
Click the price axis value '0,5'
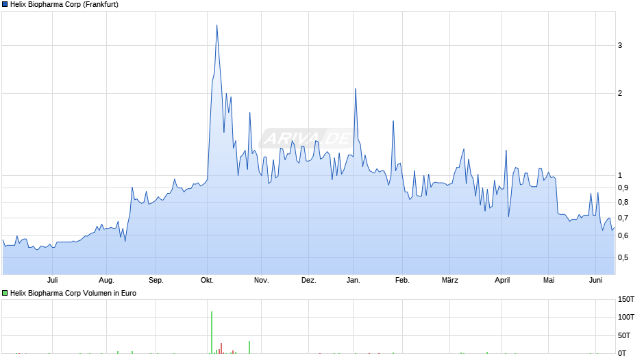[623, 258]
